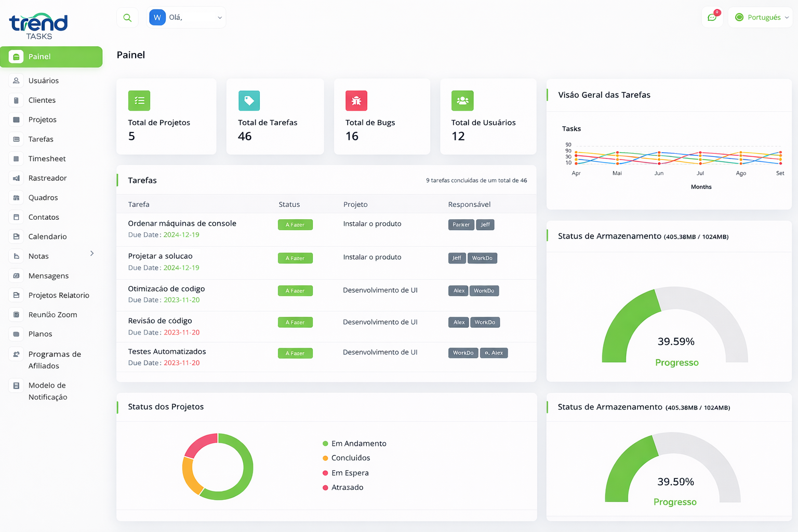Open task Ordenar máquinas de console

(182, 223)
